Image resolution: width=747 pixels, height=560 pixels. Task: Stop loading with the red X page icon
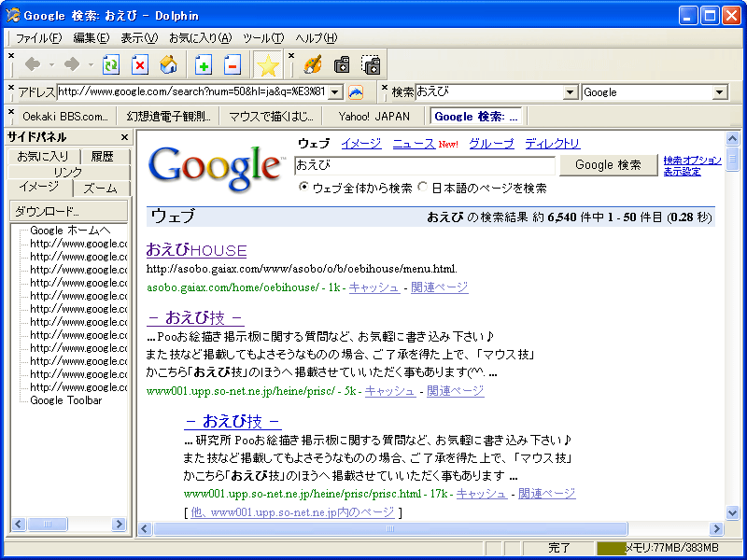point(140,64)
